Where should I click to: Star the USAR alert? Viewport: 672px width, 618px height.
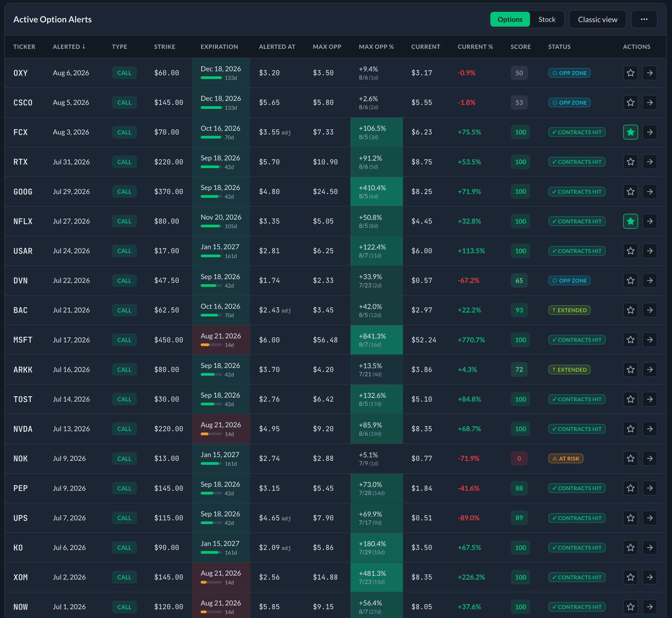point(630,251)
